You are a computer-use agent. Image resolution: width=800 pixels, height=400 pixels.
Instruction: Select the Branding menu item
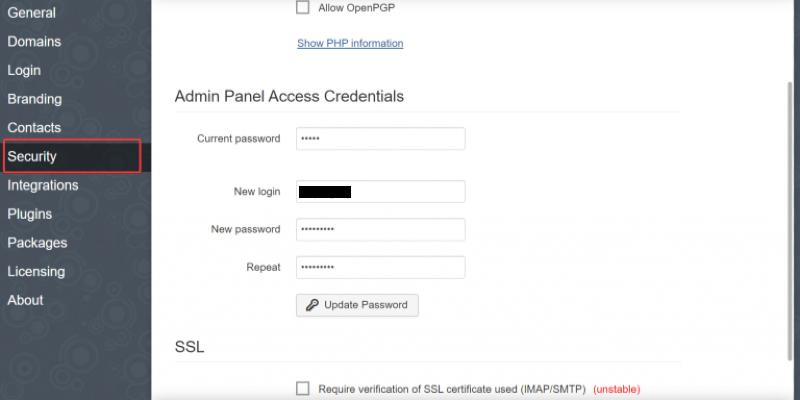[35, 99]
